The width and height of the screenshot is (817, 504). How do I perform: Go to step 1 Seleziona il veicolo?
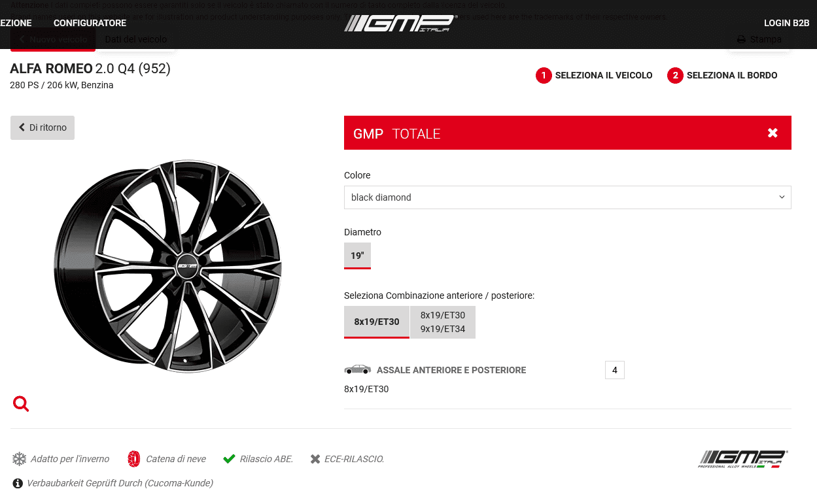pyautogui.click(x=594, y=76)
